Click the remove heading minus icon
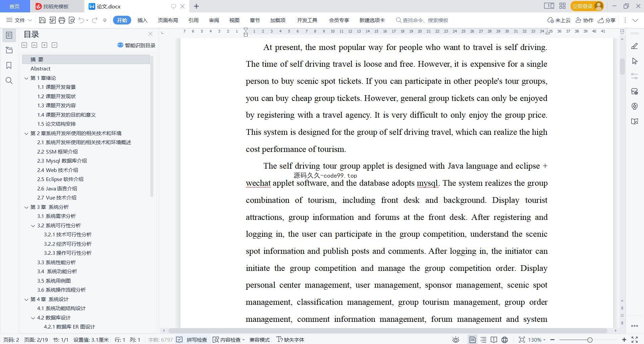The image size is (644, 344). 54,45
